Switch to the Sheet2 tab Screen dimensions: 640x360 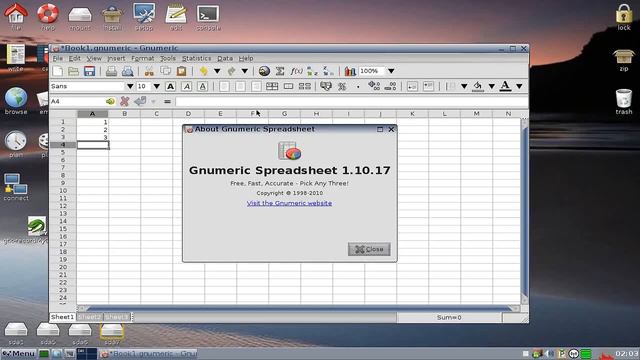pyautogui.click(x=89, y=317)
